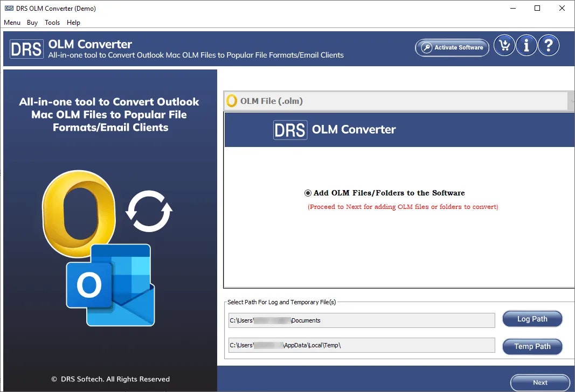This screenshot has width=575, height=392.
Task: Open the Help menu
Action: pos(73,23)
